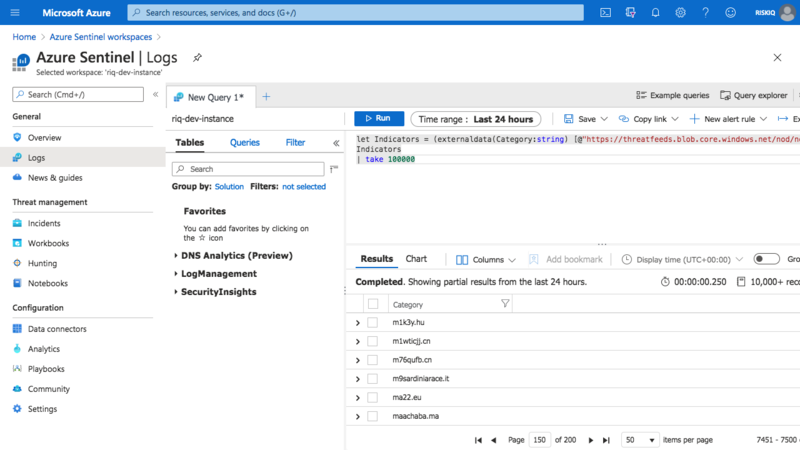Open Query explorer

coord(754,95)
